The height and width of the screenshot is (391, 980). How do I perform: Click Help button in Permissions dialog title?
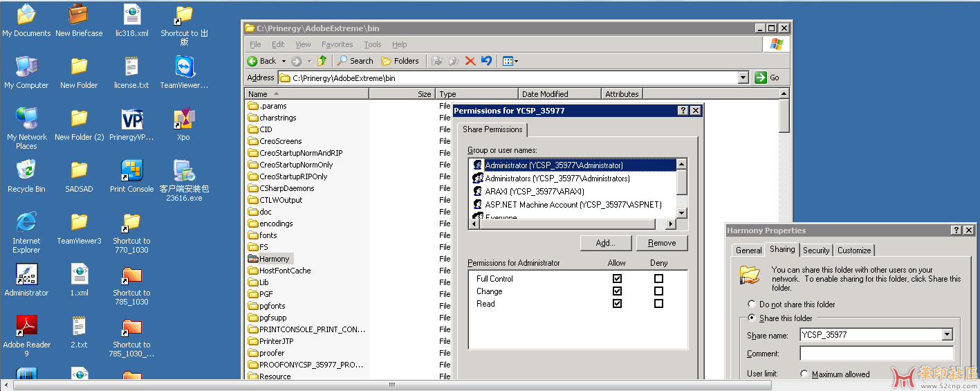tap(683, 111)
